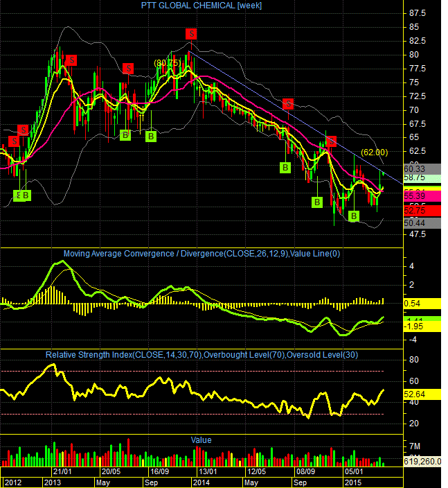The height and width of the screenshot is (488, 448).
Task: Click the Relative Strength Index panel title
Action: [201, 355]
